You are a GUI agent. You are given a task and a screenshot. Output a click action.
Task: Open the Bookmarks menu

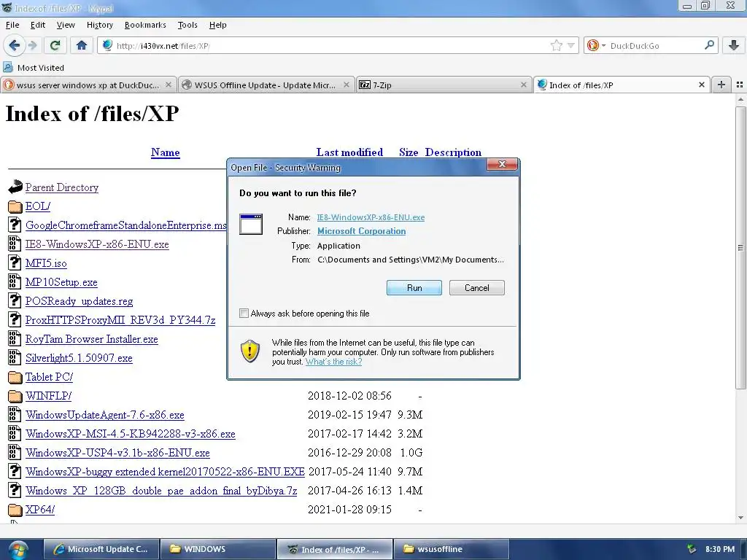[145, 25]
